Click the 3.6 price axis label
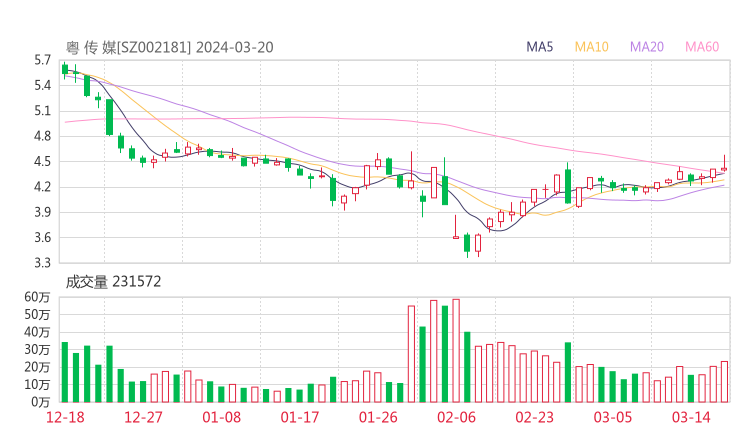 (x=42, y=237)
